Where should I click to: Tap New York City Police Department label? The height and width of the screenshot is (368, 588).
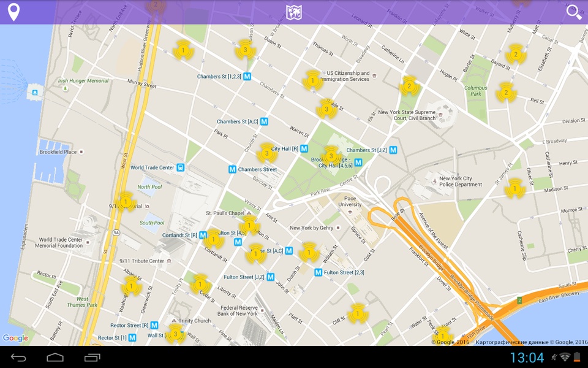pos(461,182)
